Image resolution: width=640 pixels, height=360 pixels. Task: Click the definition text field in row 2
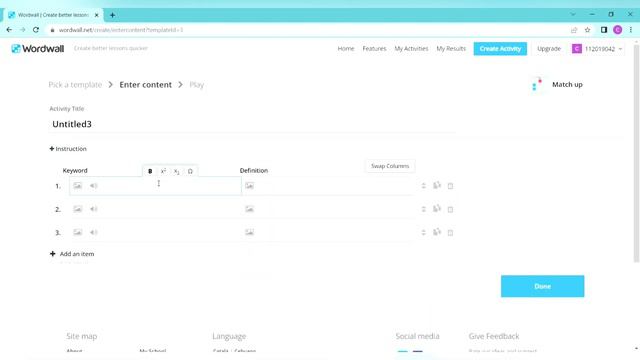click(x=335, y=209)
